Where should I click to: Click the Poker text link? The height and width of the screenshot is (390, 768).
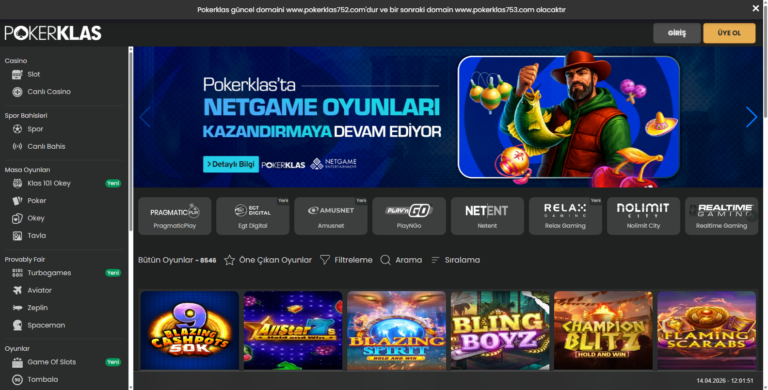pyautogui.click(x=37, y=201)
